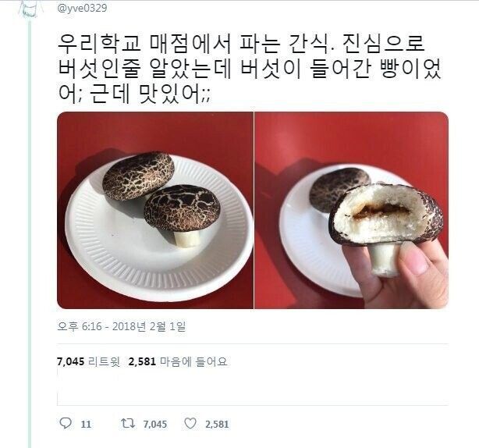Click the 2,581 count beside the heart
Viewport: 479px width, 448px height.
217,424
